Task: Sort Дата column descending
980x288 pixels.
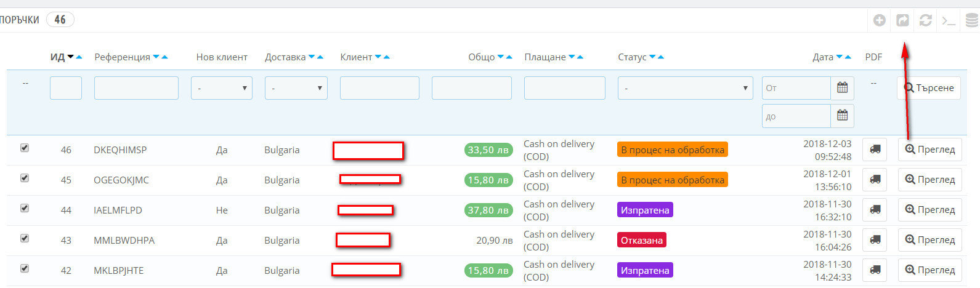Action: (x=840, y=57)
